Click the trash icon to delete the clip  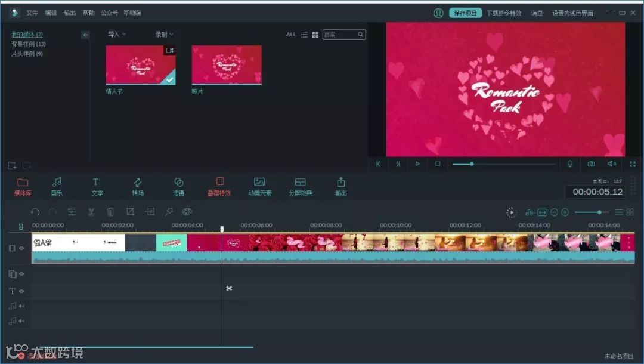tap(111, 212)
